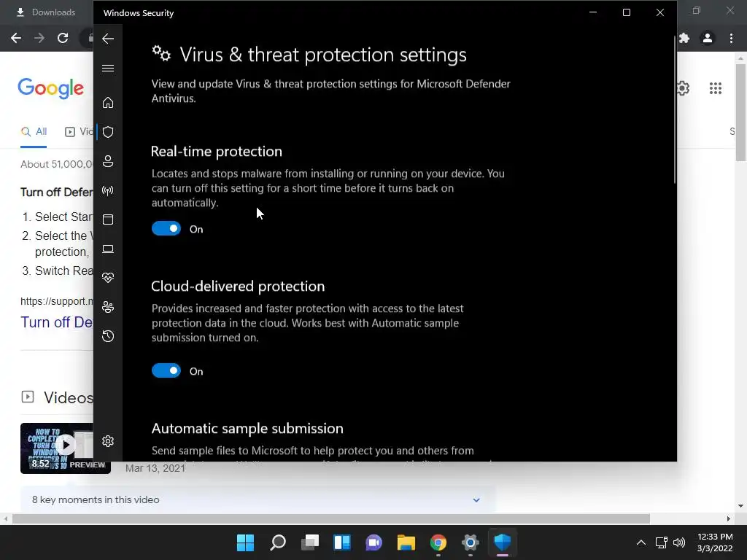Go back in Windows Security
747x560 pixels.
coord(108,39)
